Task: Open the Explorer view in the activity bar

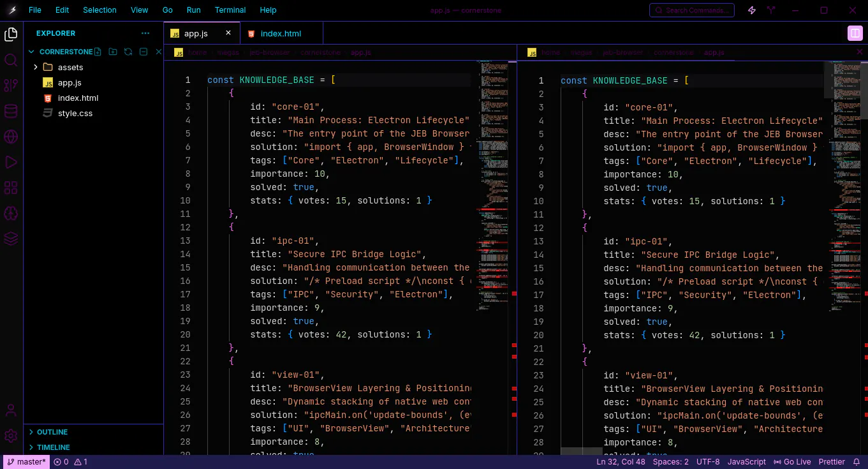Action: click(11, 34)
